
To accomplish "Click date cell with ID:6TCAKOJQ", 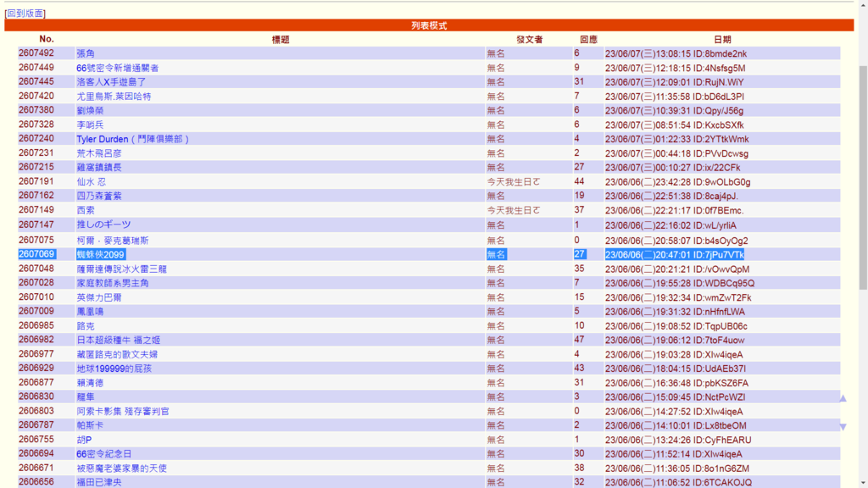I will (x=679, y=482).
